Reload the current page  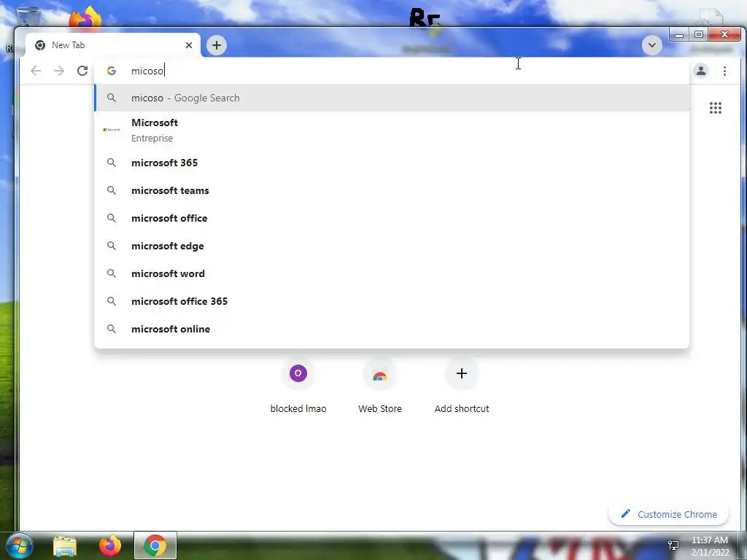[x=82, y=71]
